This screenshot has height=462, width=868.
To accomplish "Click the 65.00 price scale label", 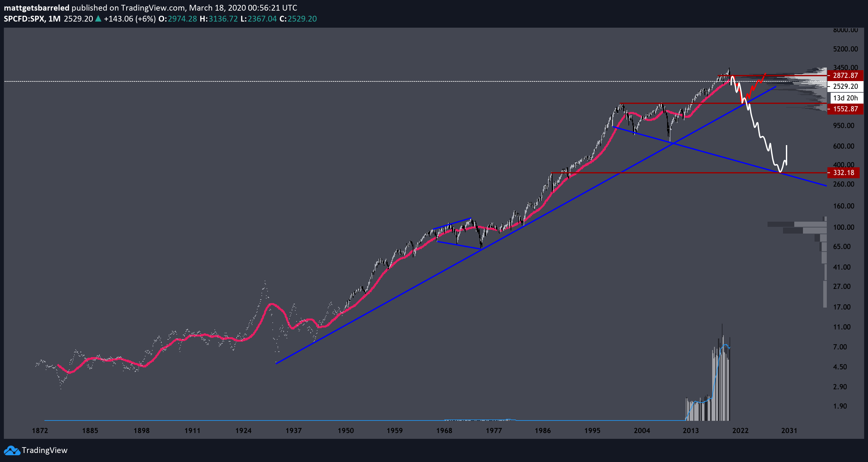I will (842, 246).
